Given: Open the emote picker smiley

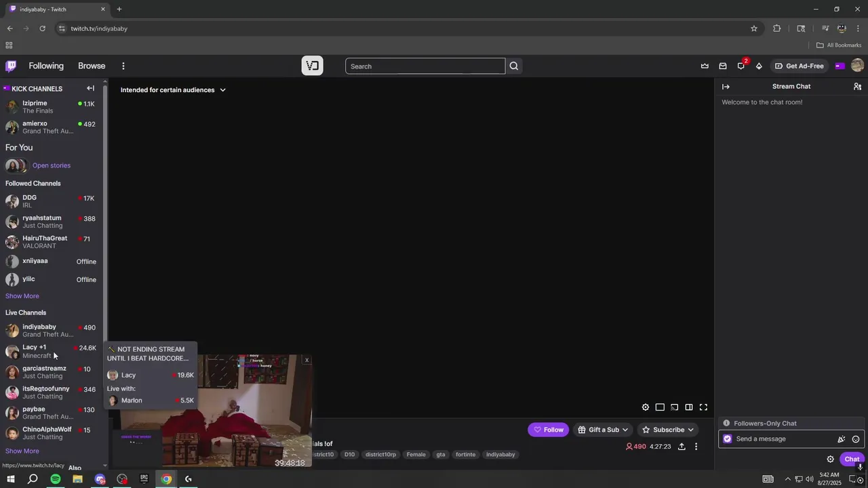Looking at the screenshot, I should coord(856,439).
